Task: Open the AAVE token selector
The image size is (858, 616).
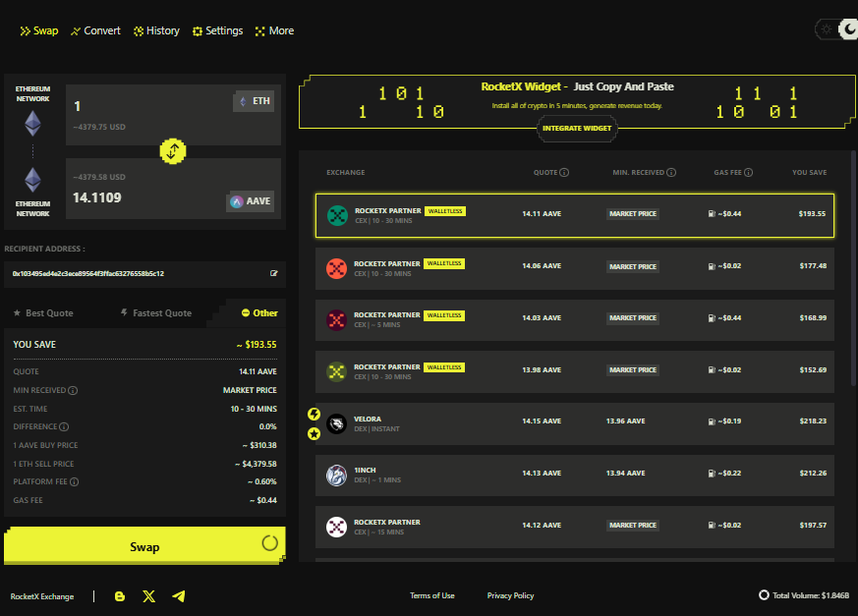Action: [x=250, y=201]
